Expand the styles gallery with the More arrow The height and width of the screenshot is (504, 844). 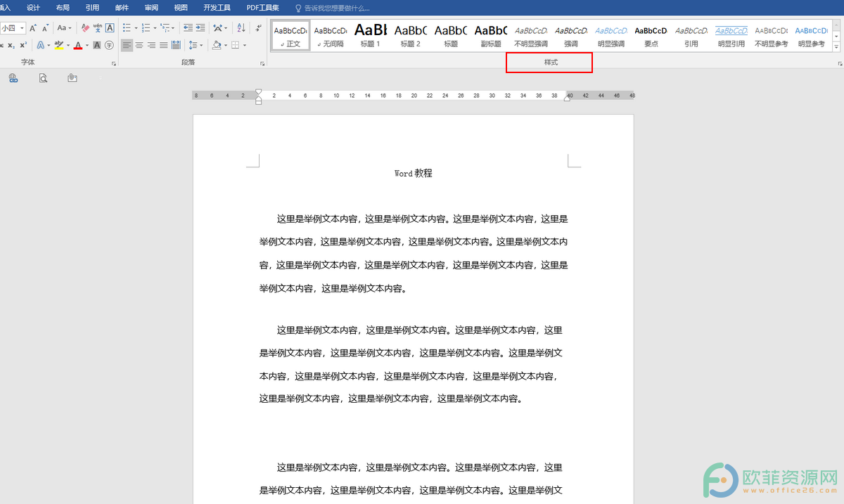click(x=836, y=47)
